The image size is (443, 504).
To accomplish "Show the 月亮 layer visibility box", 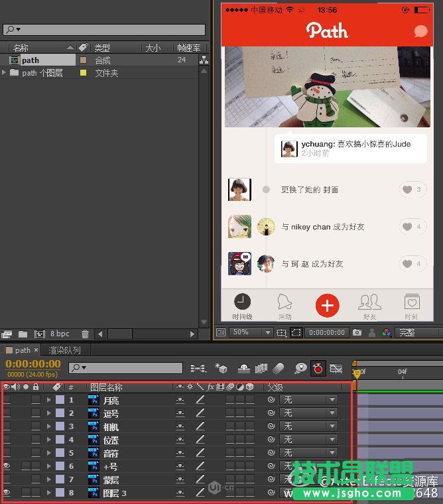I will point(7,400).
